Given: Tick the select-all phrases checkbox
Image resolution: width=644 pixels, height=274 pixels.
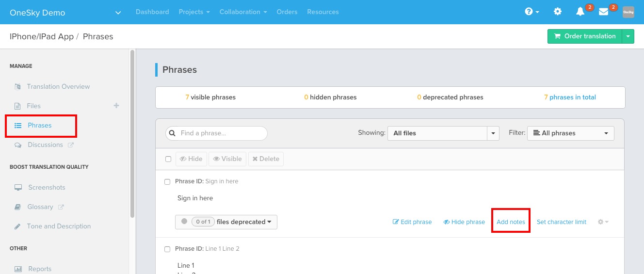Looking at the screenshot, I should tap(168, 159).
